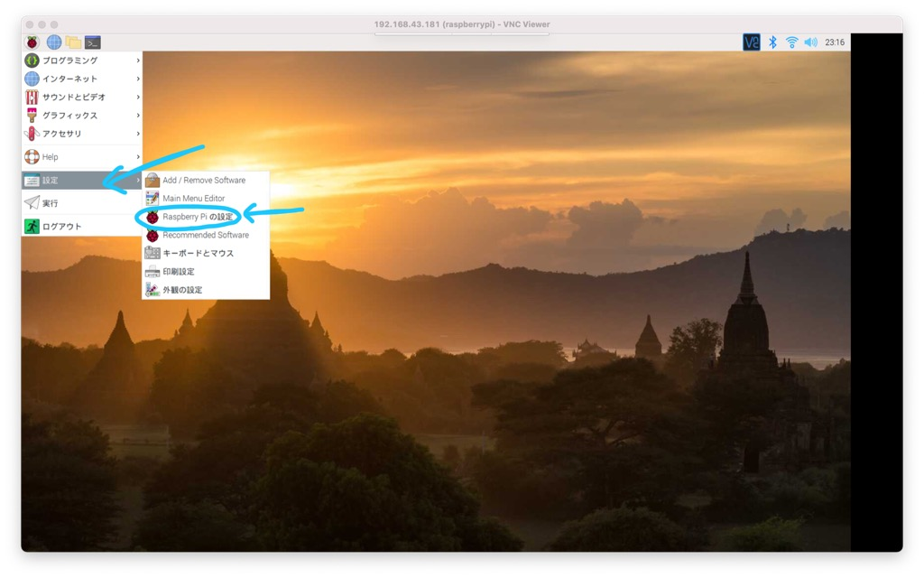Open the Wi-Fi network tray icon
This screenshot has width=924, height=578.
[791, 42]
